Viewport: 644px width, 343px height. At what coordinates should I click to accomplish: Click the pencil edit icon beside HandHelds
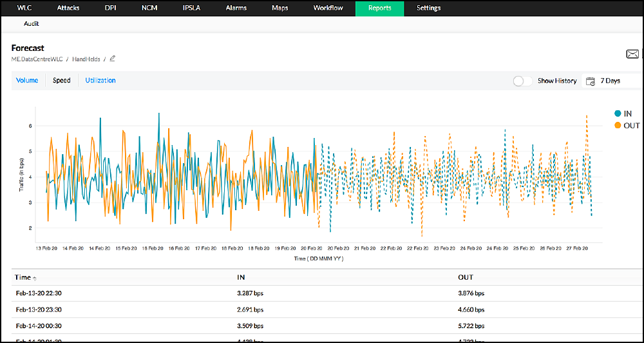tap(113, 59)
